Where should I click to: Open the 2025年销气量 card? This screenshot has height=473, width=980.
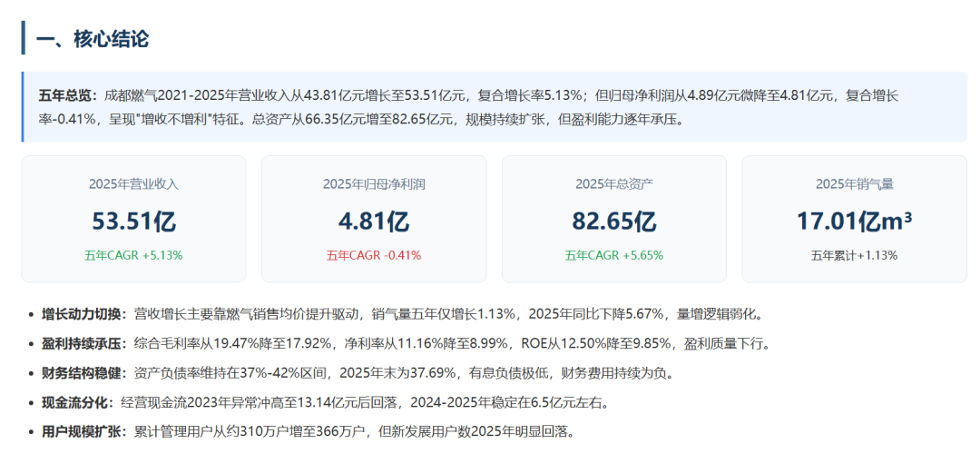click(x=855, y=219)
